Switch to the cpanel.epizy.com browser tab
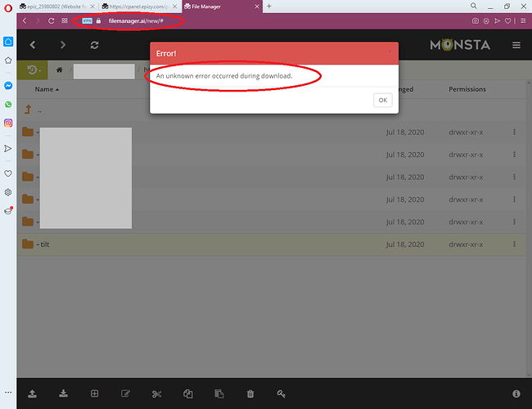This screenshot has width=532, height=409. click(139, 7)
